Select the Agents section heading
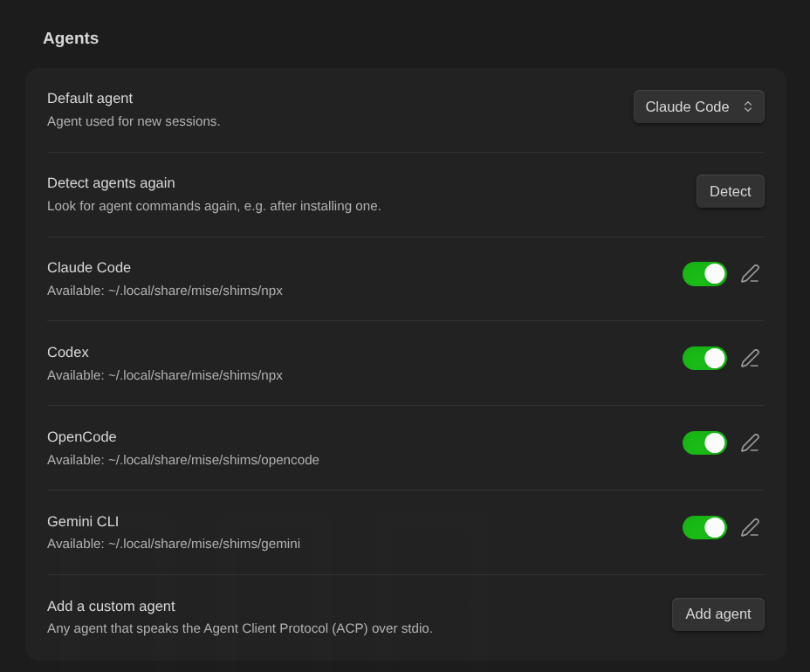 tap(71, 38)
